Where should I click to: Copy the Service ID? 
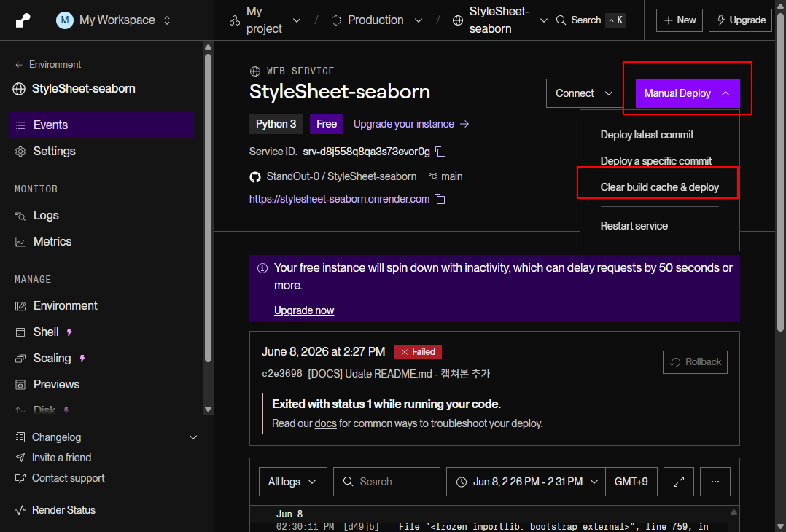(440, 152)
